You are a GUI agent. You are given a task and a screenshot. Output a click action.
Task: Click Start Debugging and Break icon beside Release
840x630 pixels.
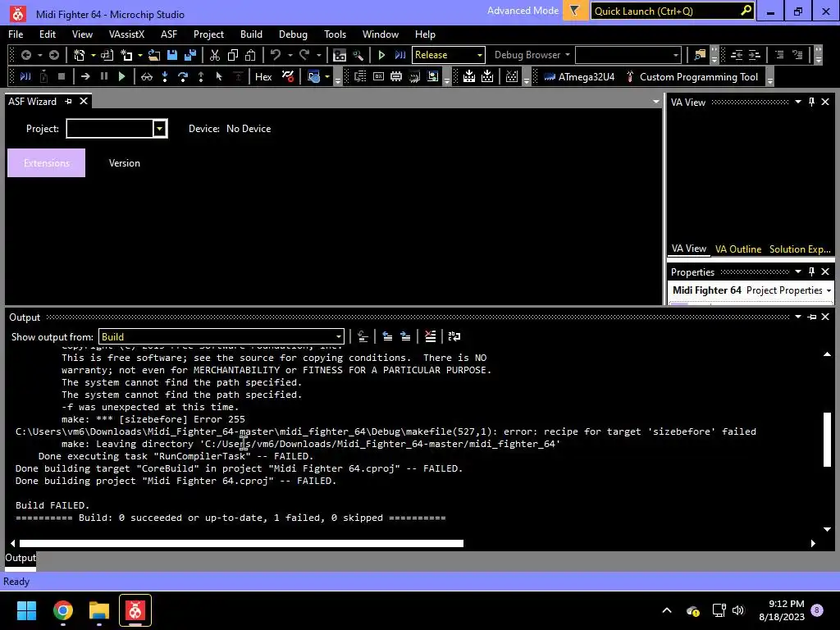pyautogui.click(x=399, y=55)
